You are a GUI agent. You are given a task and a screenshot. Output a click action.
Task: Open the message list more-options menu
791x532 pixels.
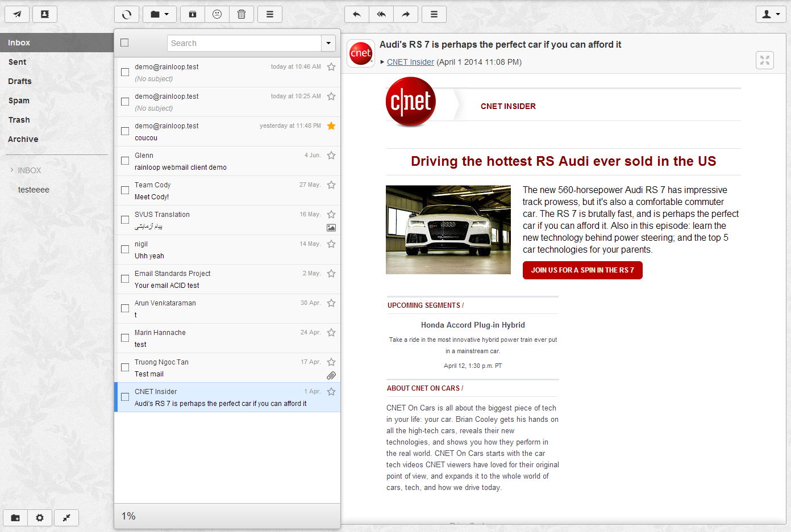(x=270, y=14)
